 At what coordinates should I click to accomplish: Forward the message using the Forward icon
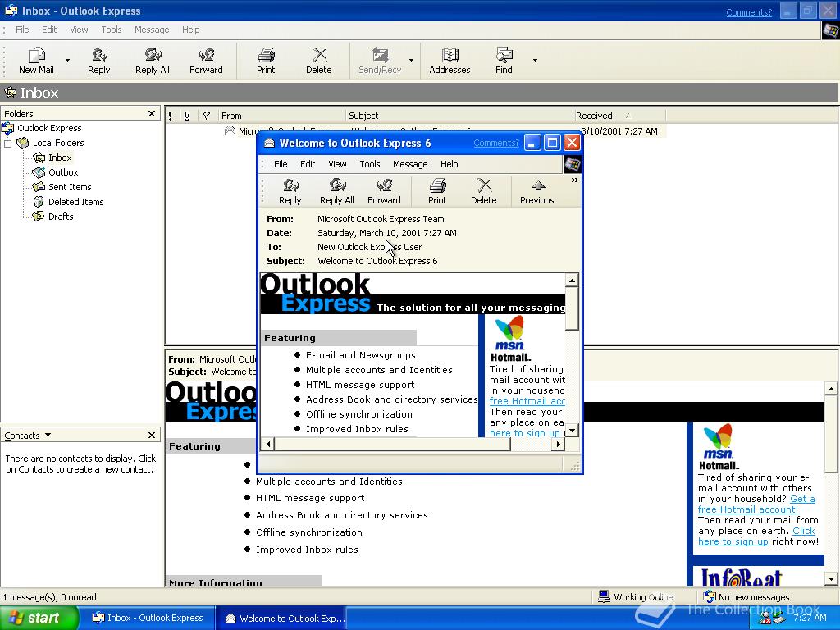coord(205,60)
